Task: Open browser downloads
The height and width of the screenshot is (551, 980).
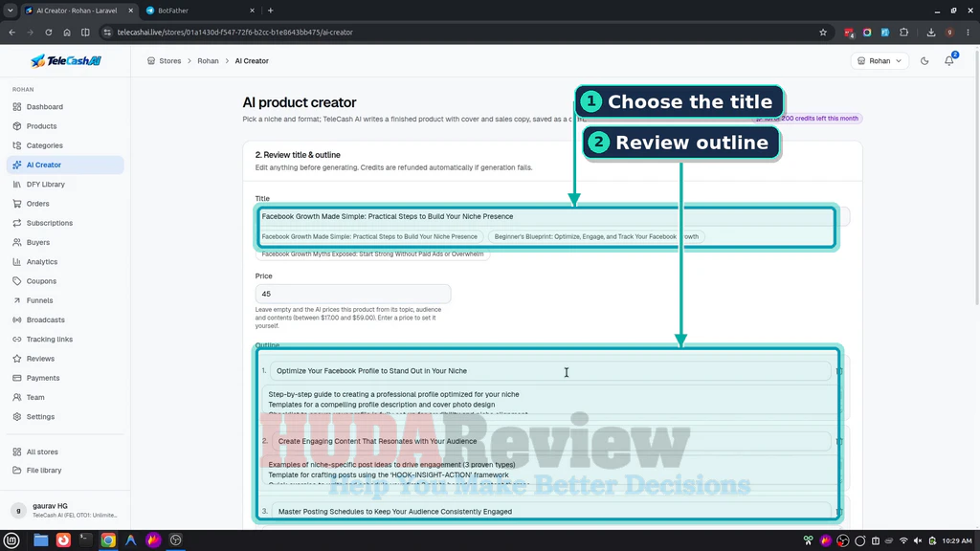Action: [x=931, y=33]
